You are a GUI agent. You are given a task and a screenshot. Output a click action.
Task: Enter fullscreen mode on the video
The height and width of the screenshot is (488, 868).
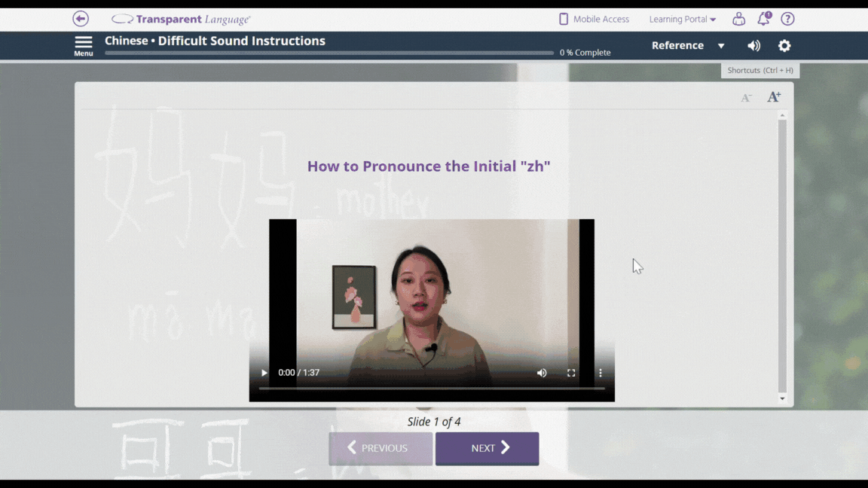[x=571, y=373]
